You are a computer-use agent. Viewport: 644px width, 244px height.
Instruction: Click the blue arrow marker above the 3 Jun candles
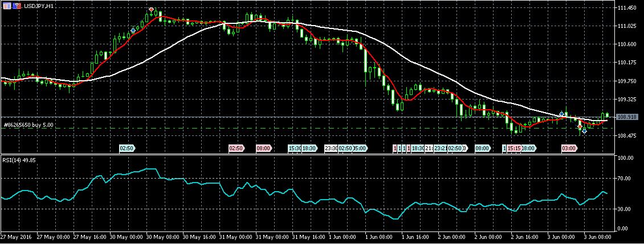coord(561,114)
